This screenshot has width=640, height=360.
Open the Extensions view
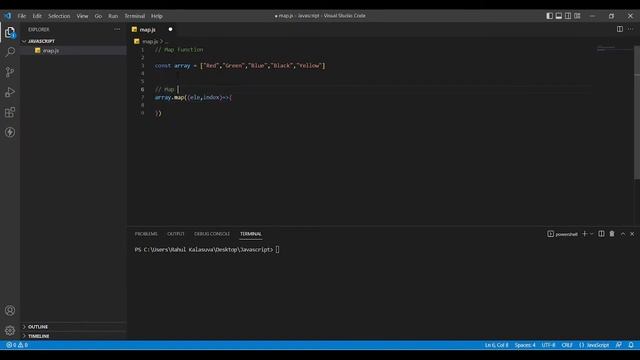pos(10,112)
